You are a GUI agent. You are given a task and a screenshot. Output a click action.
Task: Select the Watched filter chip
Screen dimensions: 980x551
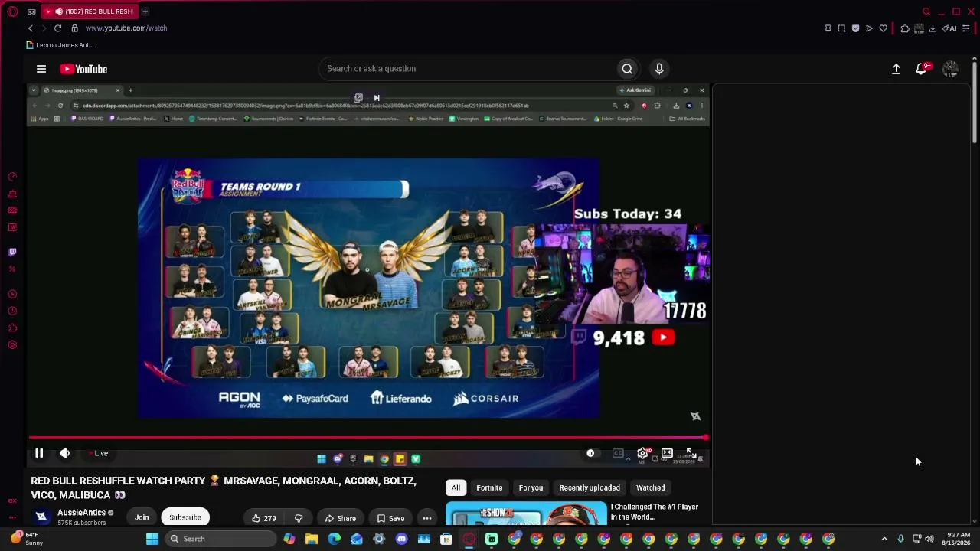click(651, 487)
